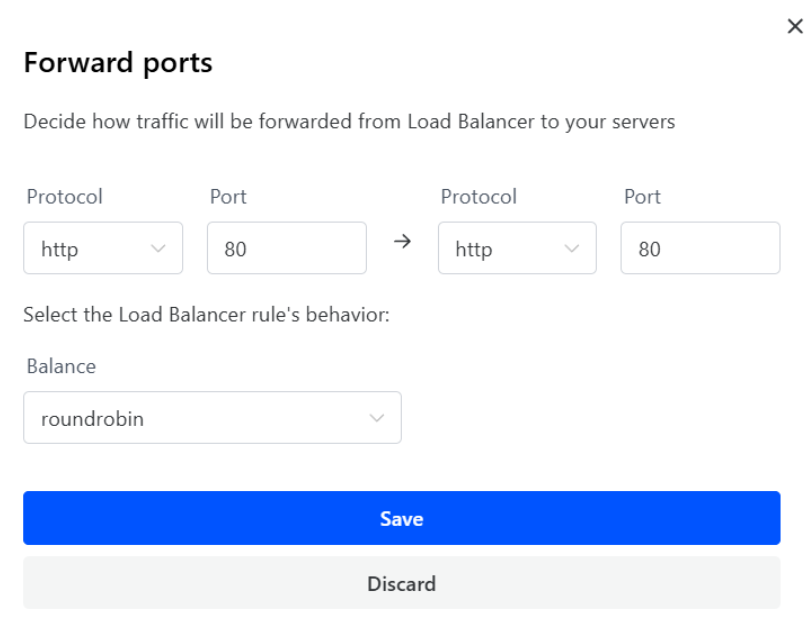
Task: Click the Balance label
Action: click(x=62, y=366)
